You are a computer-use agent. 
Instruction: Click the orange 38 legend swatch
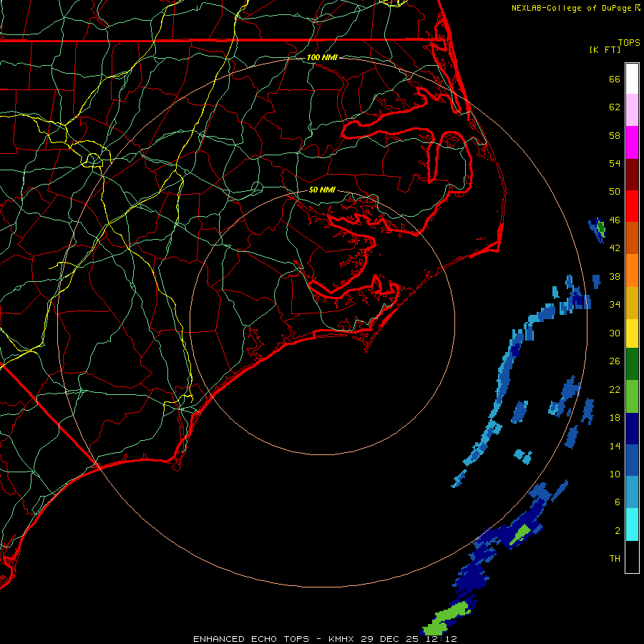pos(632,270)
